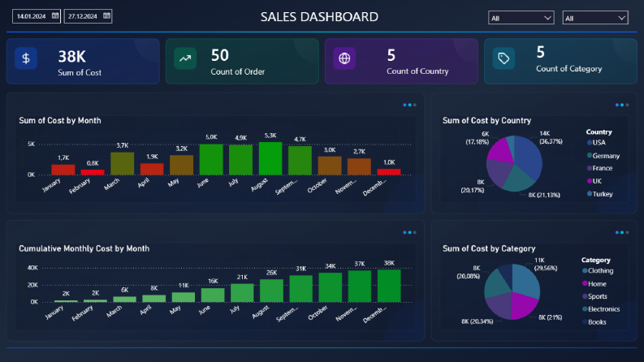
Task: Click the November bar labeled 2,7K
Action: [x=360, y=166]
